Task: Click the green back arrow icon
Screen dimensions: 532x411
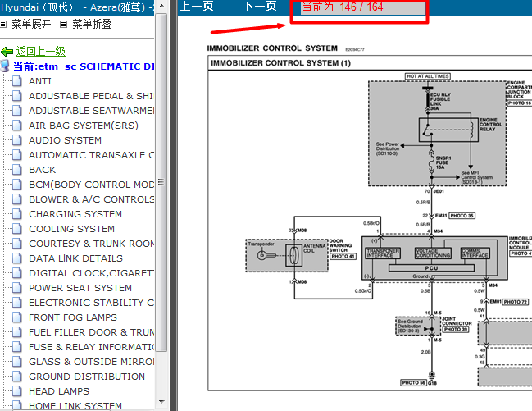Action: pos(7,52)
